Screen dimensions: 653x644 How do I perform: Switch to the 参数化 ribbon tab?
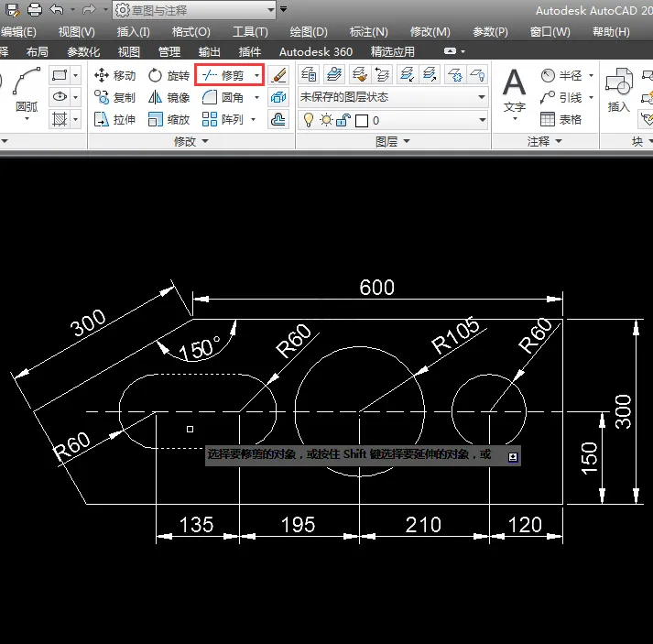pyautogui.click(x=83, y=52)
